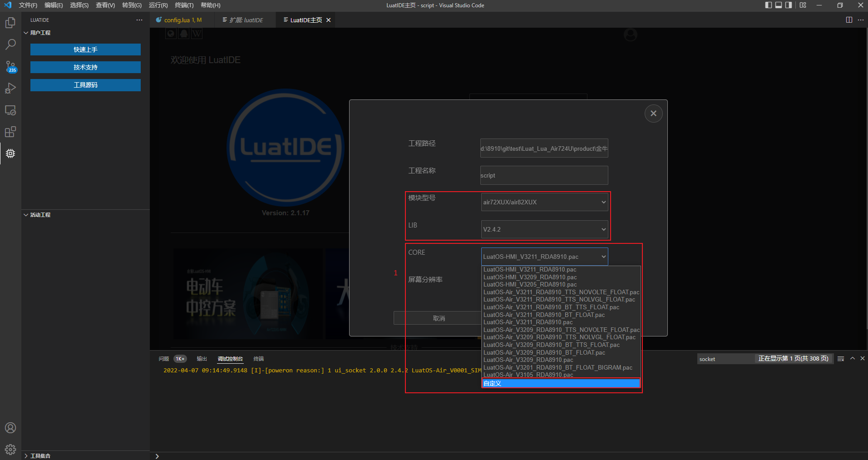Open Remote Explorer view icon
Viewport: 868px width, 460px height.
coord(10,110)
